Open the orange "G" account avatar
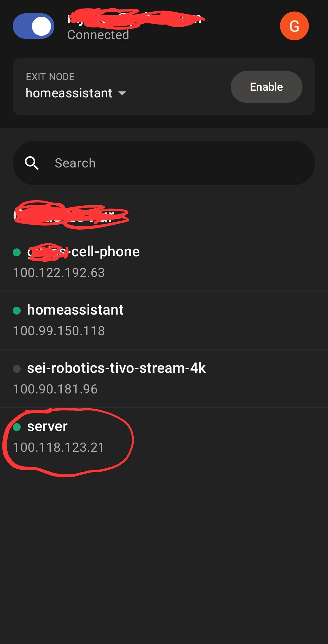328x644 pixels. (294, 26)
